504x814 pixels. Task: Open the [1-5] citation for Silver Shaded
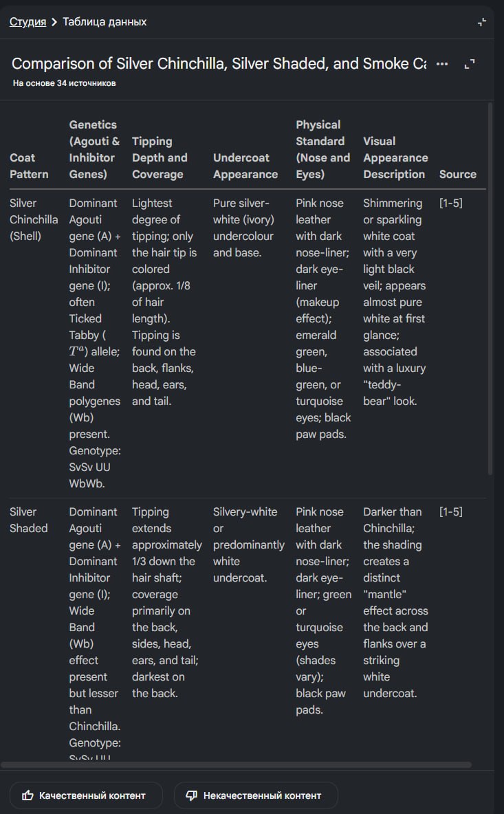(x=450, y=512)
